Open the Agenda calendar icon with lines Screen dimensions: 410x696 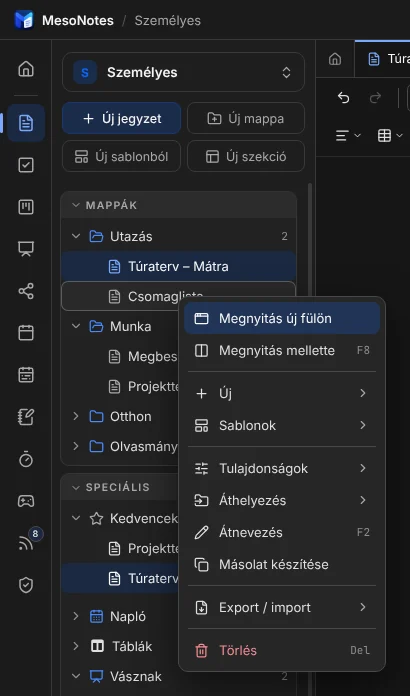pos(26,375)
